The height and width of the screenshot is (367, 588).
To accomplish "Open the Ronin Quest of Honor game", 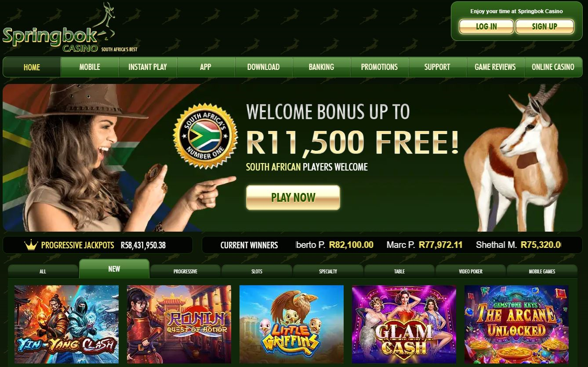I will pyautogui.click(x=179, y=324).
